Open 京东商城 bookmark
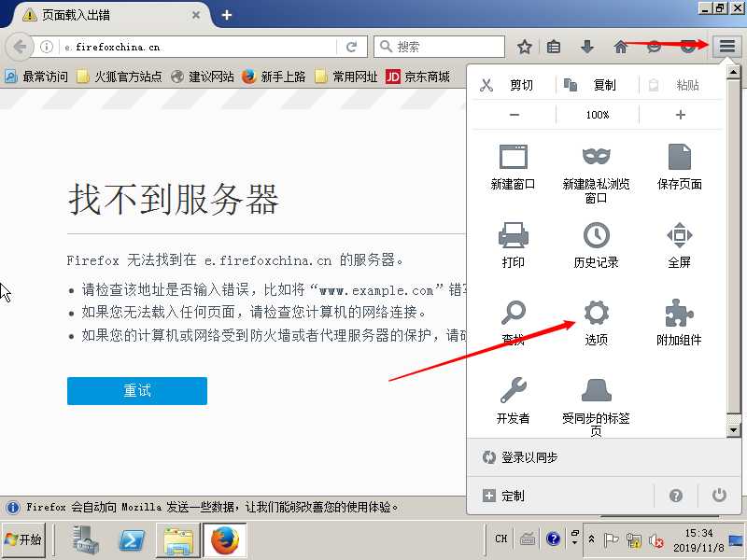Screen dimensions: 747x560 (417, 77)
